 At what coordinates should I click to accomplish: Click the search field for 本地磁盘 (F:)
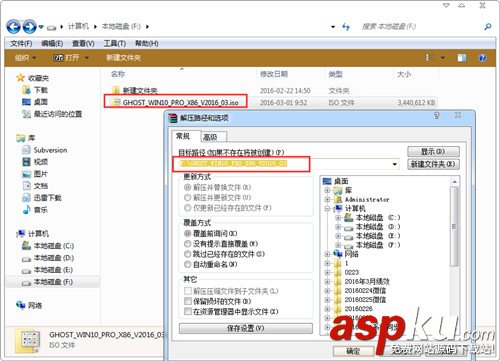[x=420, y=26]
